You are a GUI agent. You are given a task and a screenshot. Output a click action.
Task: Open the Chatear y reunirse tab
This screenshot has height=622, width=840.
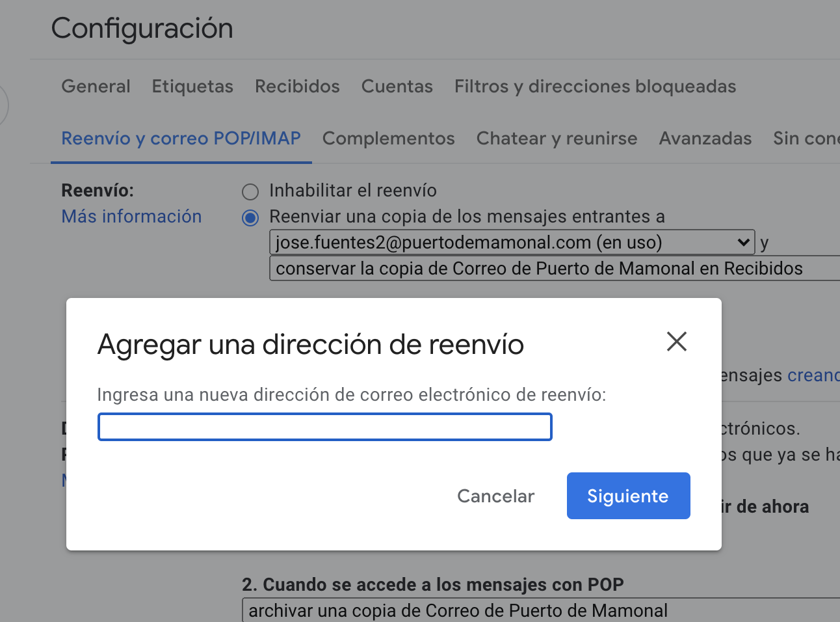point(557,138)
